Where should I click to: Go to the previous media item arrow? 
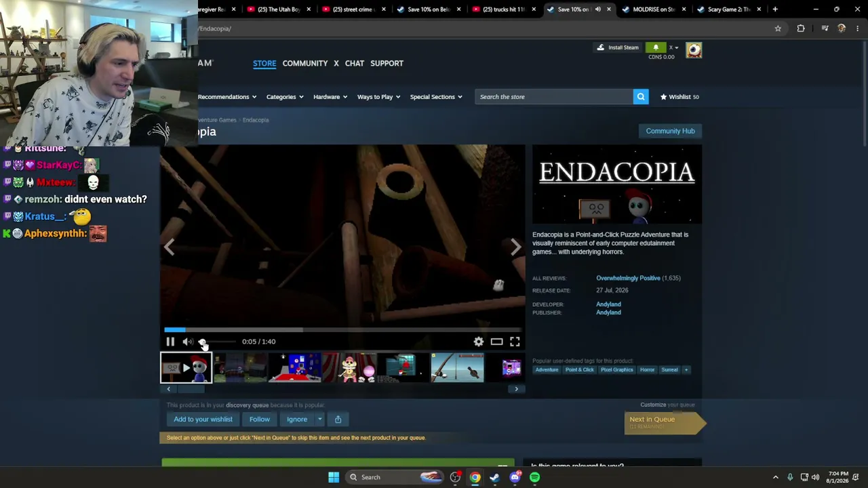tap(170, 247)
